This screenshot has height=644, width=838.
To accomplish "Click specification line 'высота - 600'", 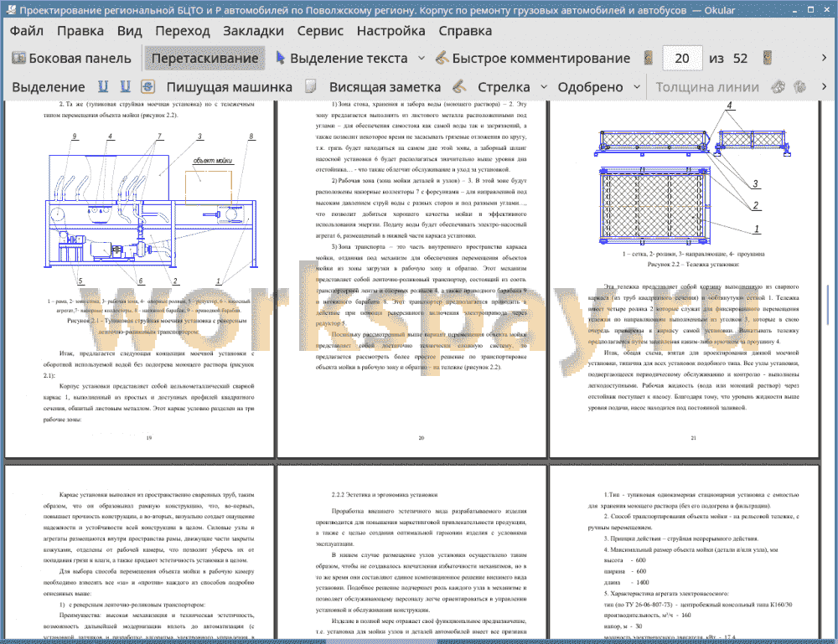I will pos(625,561).
